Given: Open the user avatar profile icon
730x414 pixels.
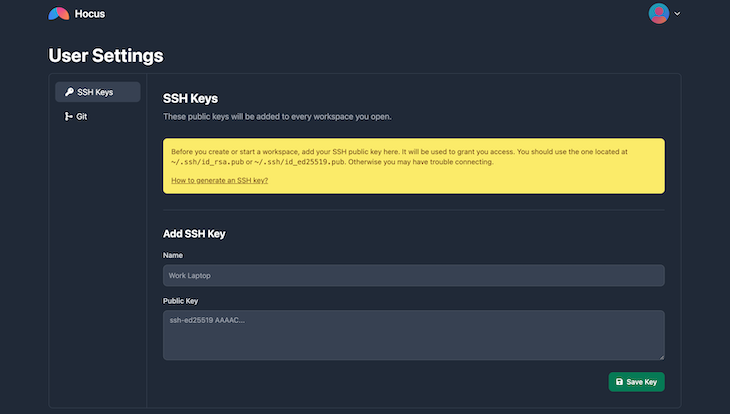Looking at the screenshot, I should (658, 14).
